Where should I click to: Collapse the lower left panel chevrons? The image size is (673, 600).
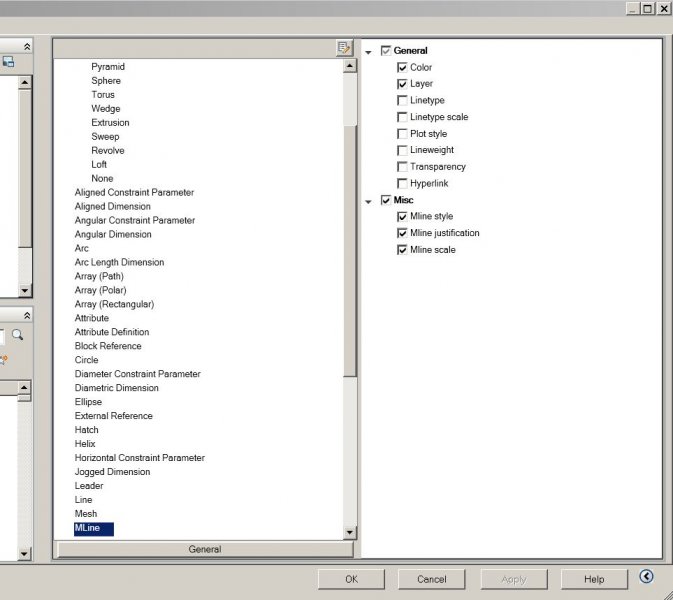[27, 315]
